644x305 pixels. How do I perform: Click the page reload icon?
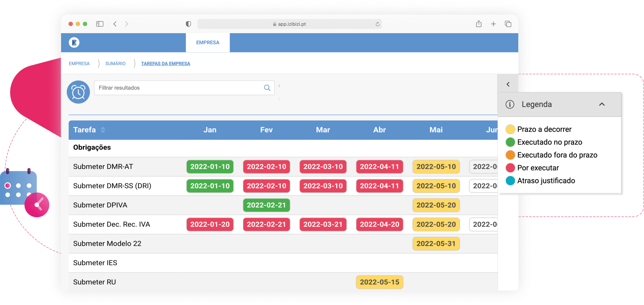pyautogui.click(x=378, y=24)
